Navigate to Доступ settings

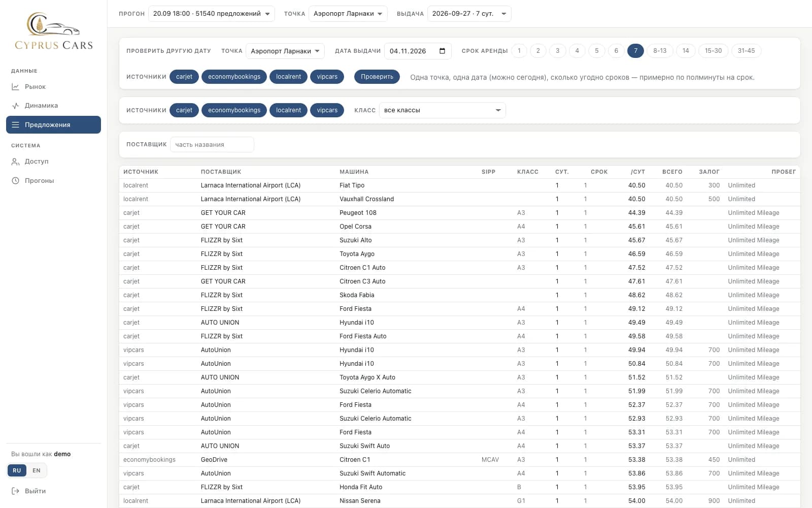(53, 162)
